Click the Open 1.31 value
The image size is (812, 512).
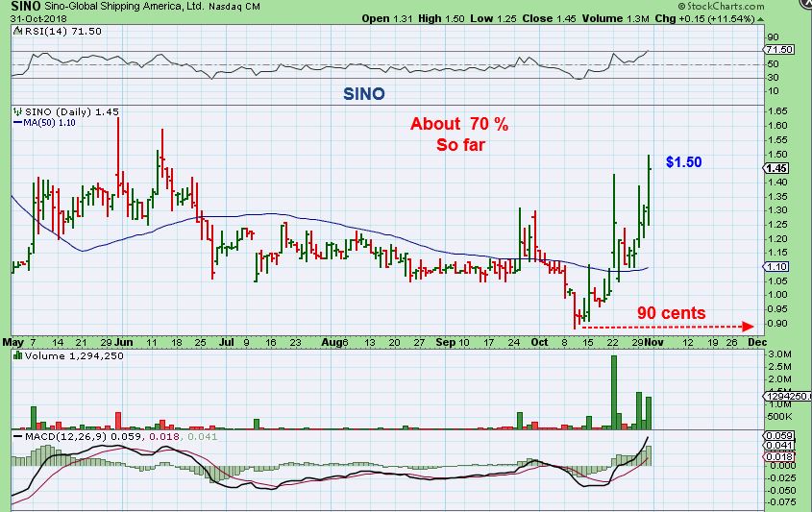point(387,18)
